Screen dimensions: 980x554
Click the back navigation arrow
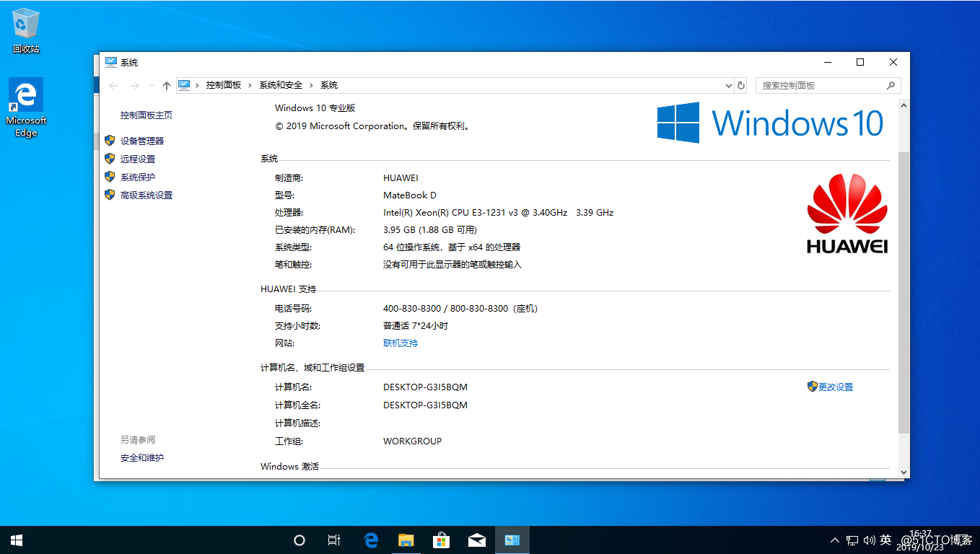113,85
